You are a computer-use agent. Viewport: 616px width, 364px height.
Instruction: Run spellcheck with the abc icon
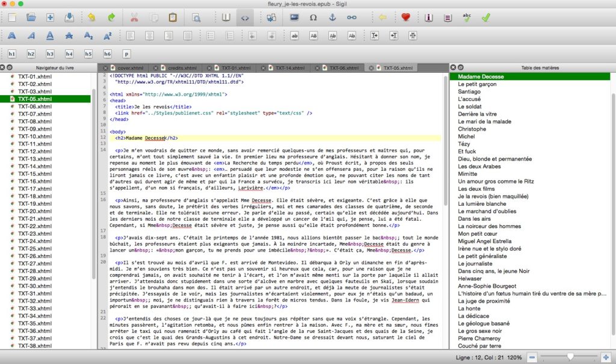(x=467, y=17)
